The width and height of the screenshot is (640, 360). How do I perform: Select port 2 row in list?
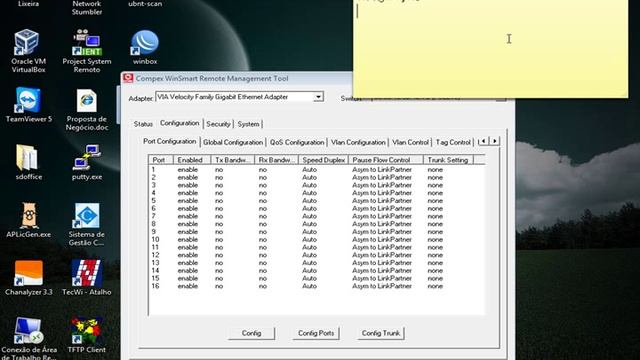pos(316,177)
